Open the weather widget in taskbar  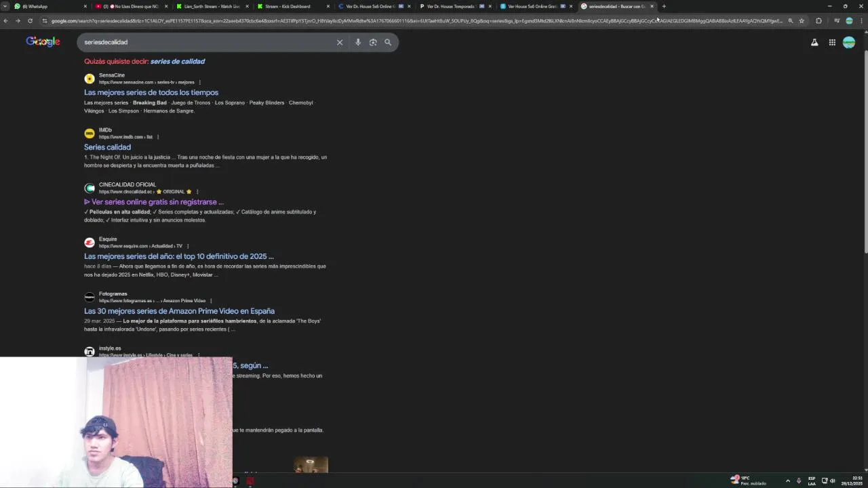click(749, 481)
